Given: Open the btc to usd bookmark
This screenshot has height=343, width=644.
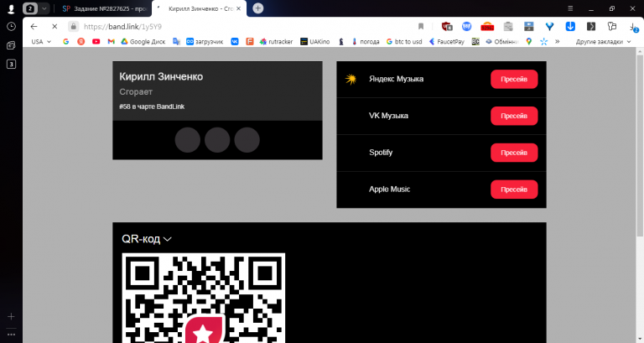Looking at the screenshot, I should (x=404, y=41).
